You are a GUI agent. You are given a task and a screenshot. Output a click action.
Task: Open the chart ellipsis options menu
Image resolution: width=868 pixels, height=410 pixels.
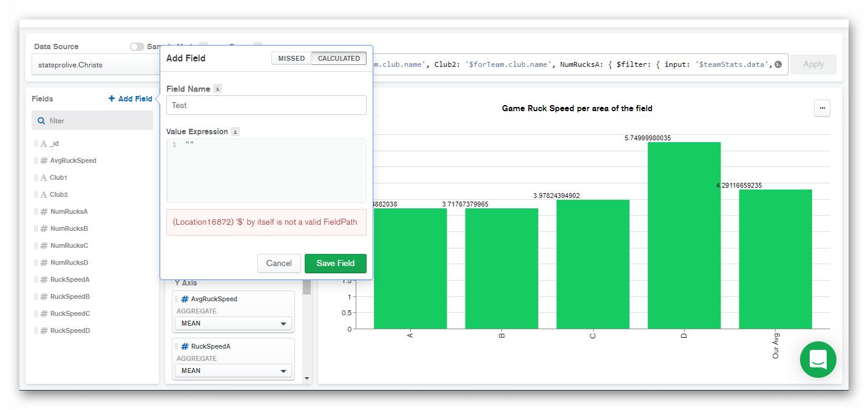(822, 108)
